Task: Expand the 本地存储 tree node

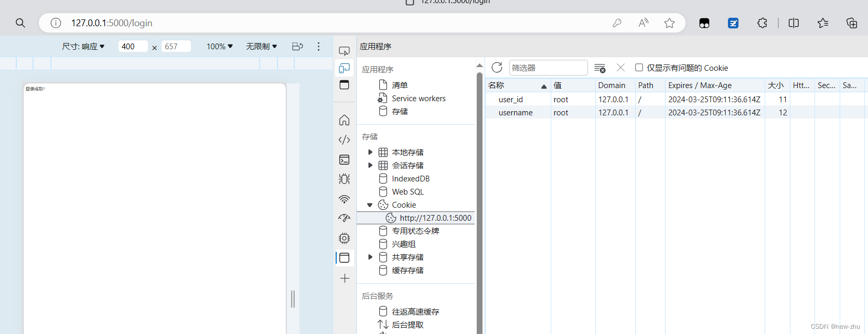Action: [370, 152]
